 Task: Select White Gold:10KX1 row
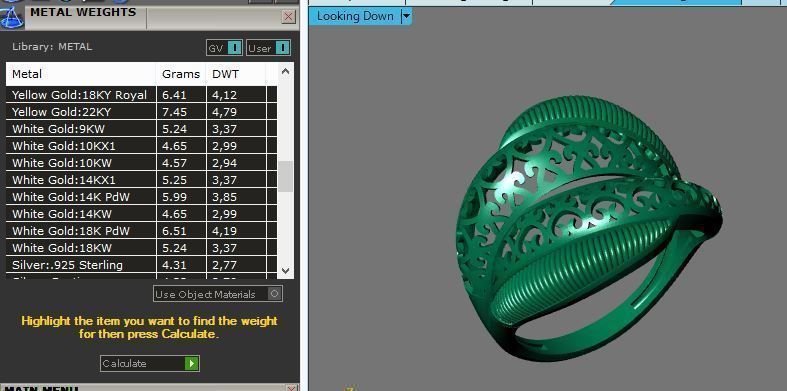[141, 146]
